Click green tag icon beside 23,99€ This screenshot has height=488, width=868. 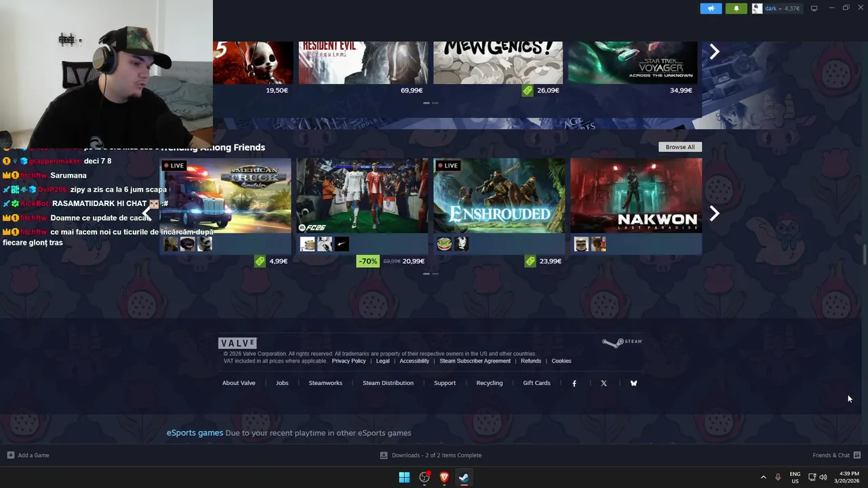click(x=530, y=261)
